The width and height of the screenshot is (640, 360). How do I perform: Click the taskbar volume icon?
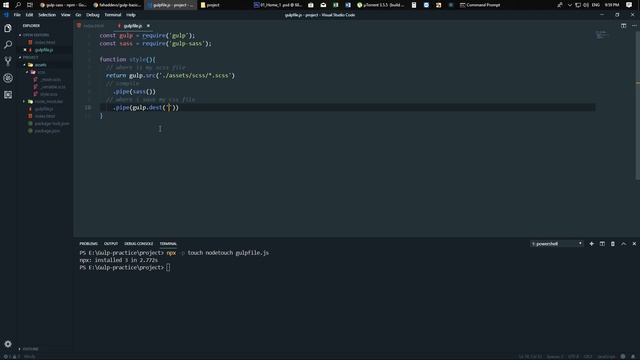pyautogui.click(x=586, y=5)
